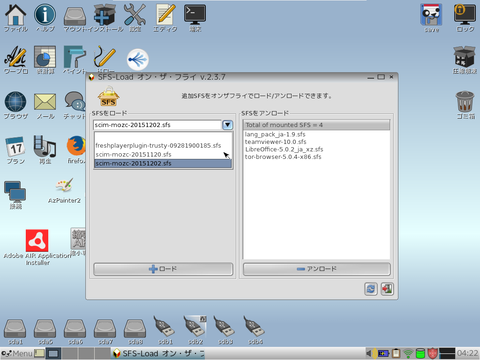Open the ファイル home folder icon
The height and width of the screenshot is (360, 480).
pos(15,15)
